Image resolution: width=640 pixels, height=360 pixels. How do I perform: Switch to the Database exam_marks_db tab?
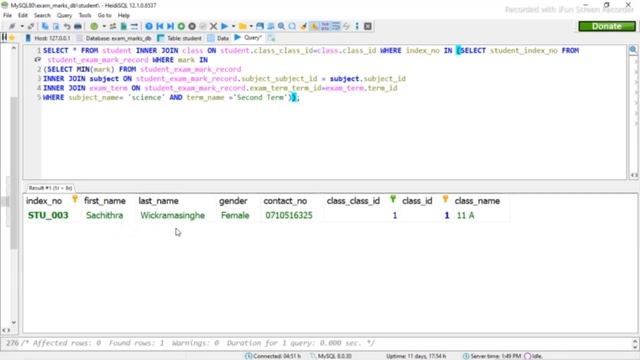pos(114,38)
